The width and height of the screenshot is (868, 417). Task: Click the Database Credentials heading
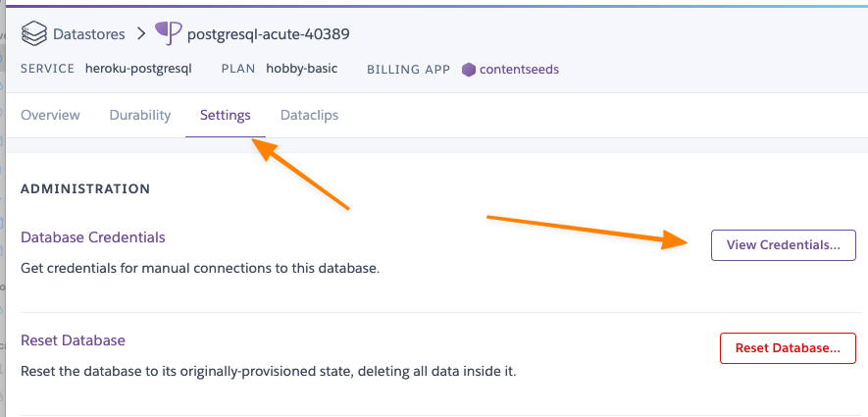click(93, 237)
